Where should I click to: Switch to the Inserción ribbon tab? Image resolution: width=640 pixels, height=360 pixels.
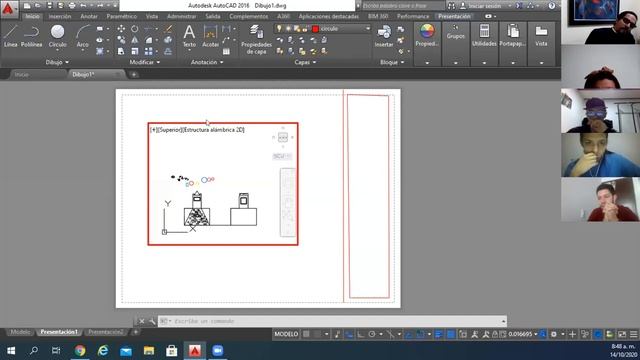[x=60, y=16]
